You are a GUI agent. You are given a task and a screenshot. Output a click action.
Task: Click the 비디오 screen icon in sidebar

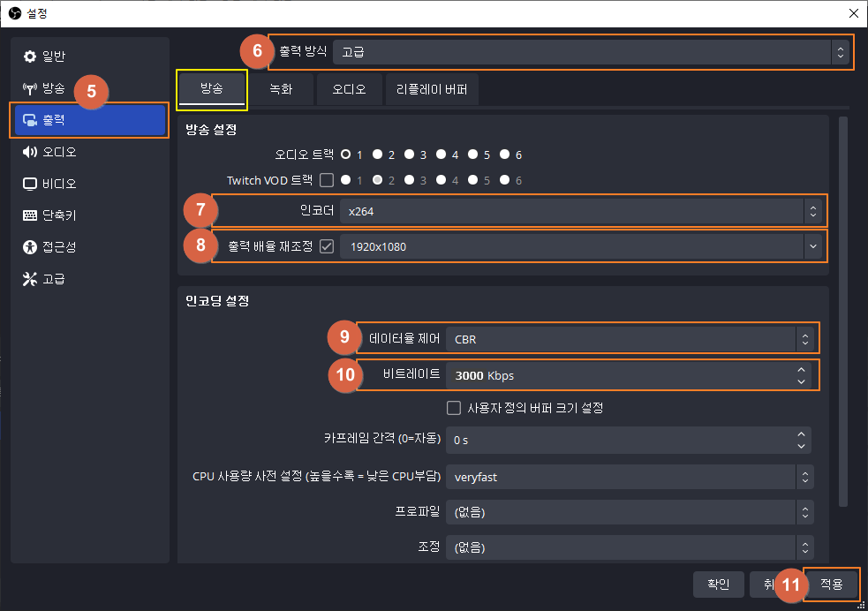click(29, 184)
